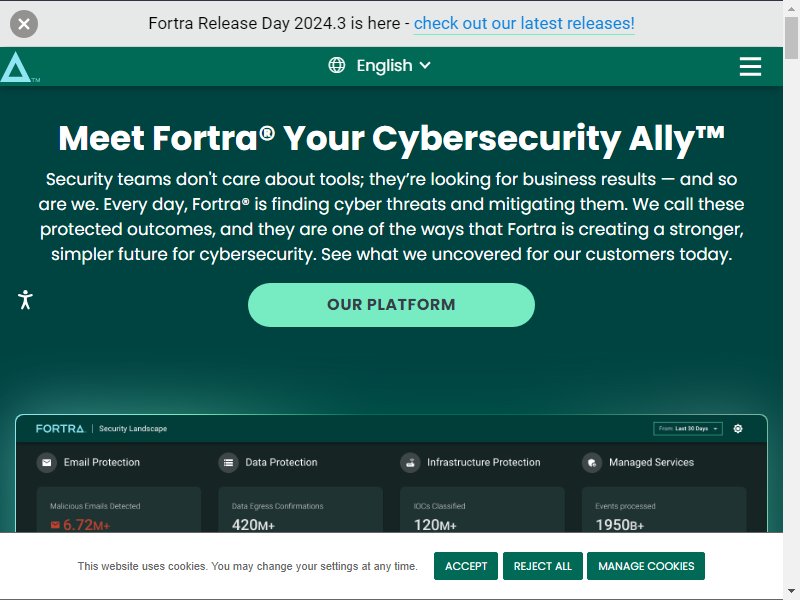The width and height of the screenshot is (800, 600).
Task: Click the 1950B+ events processed value
Action: 619,525
